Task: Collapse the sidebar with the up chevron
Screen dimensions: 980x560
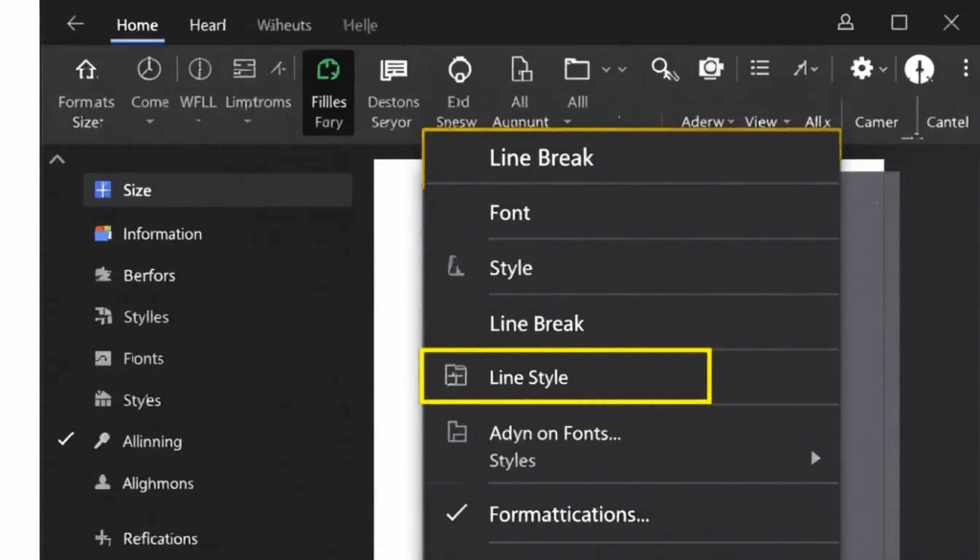Action: click(56, 159)
